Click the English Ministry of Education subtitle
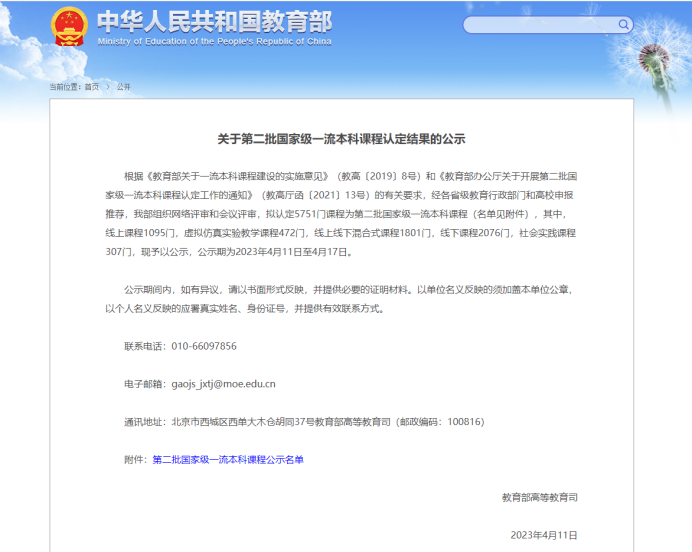Image resolution: width=692 pixels, height=552 pixels. [x=214, y=41]
